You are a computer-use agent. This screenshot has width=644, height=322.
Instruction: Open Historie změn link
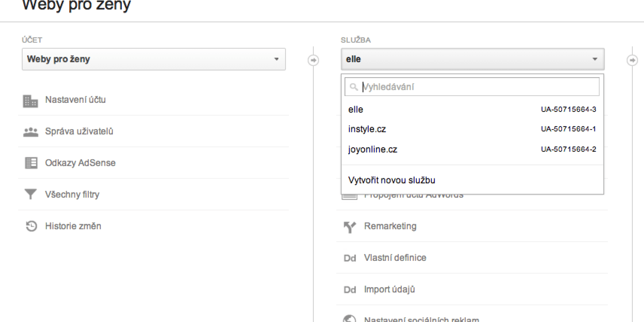73,226
